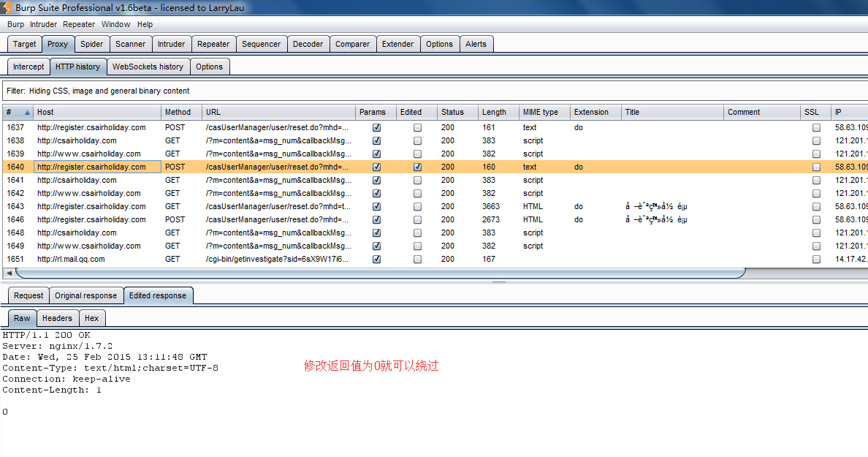Select request row 1639
This screenshot has height=457, width=868.
tap(435, 154)
